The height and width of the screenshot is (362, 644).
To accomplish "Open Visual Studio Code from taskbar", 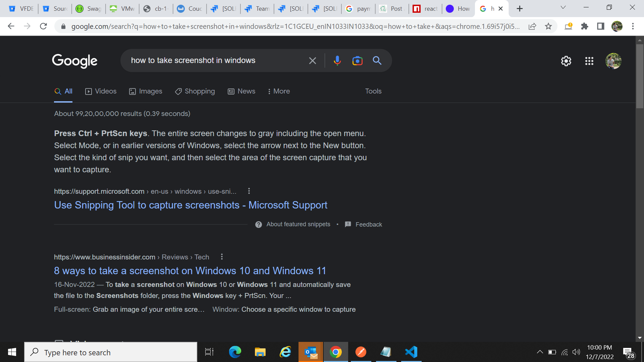I will click(x=411, y=352).
